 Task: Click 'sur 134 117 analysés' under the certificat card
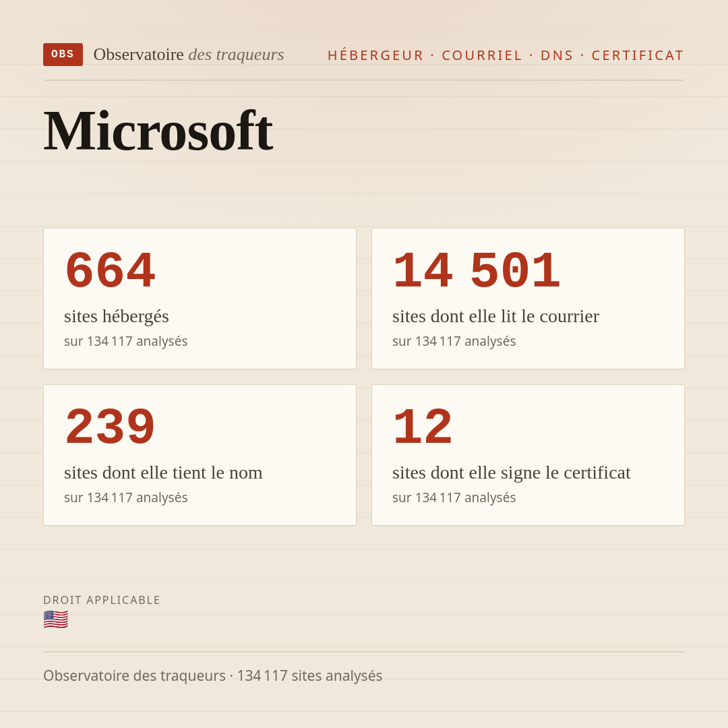(454, 497)
